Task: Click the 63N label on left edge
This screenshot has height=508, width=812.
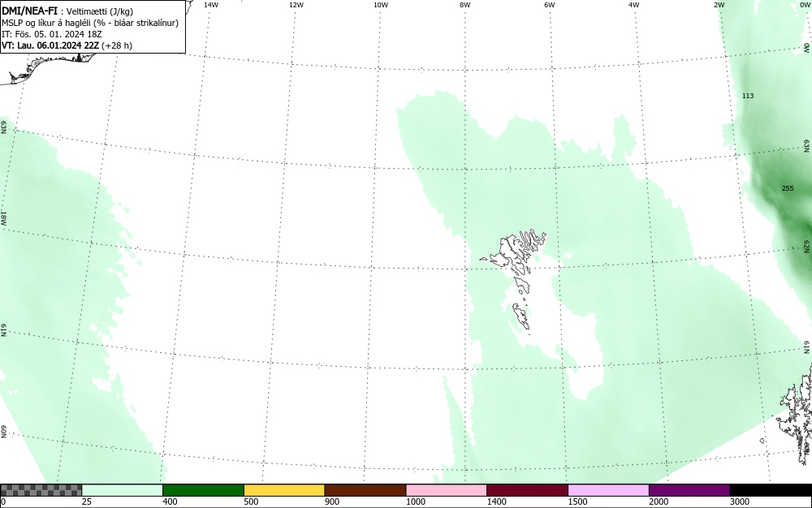Action: tap(3, 127)
